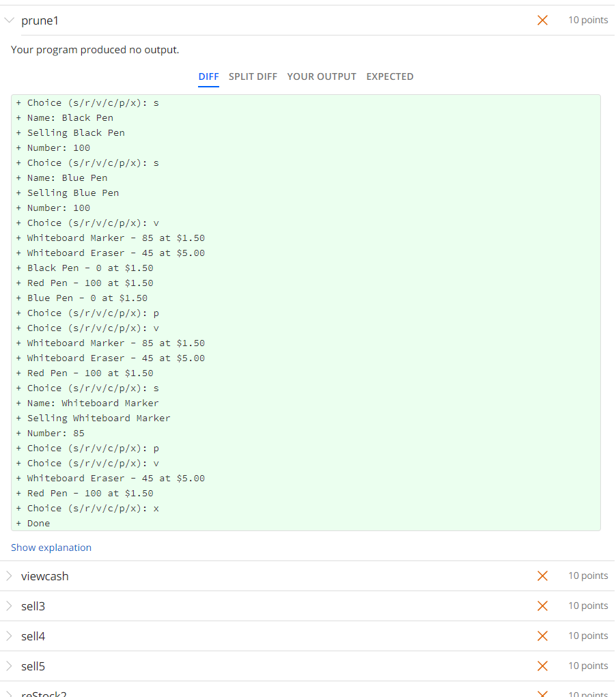
Task: Click the failed X icon for sell5
Action: [x=542, y=666]
